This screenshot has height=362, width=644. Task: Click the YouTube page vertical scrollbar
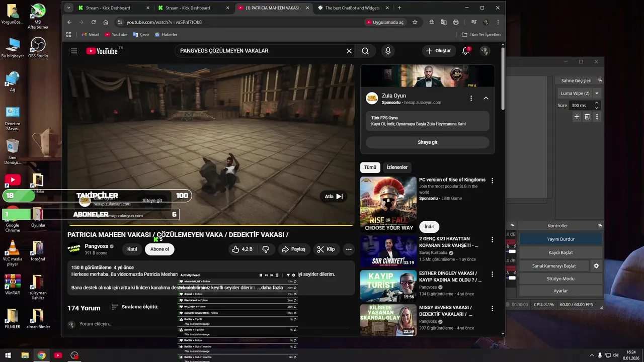pos(503,78)
